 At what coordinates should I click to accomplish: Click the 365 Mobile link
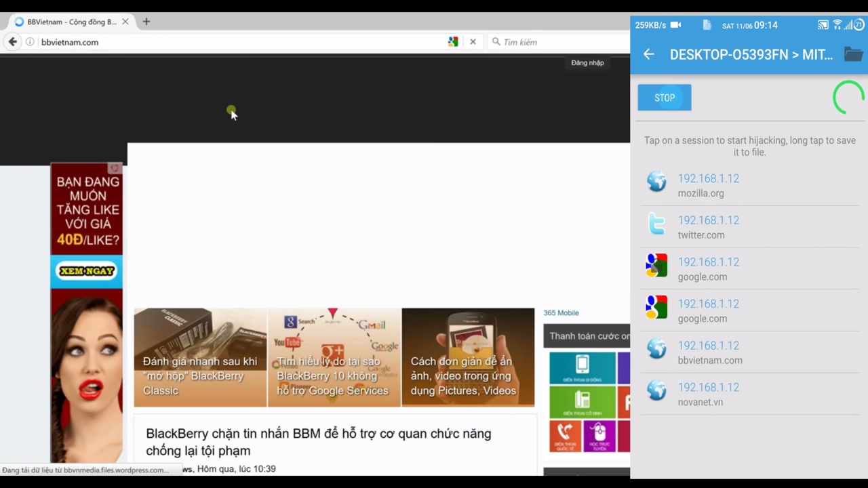coord(561,312)
